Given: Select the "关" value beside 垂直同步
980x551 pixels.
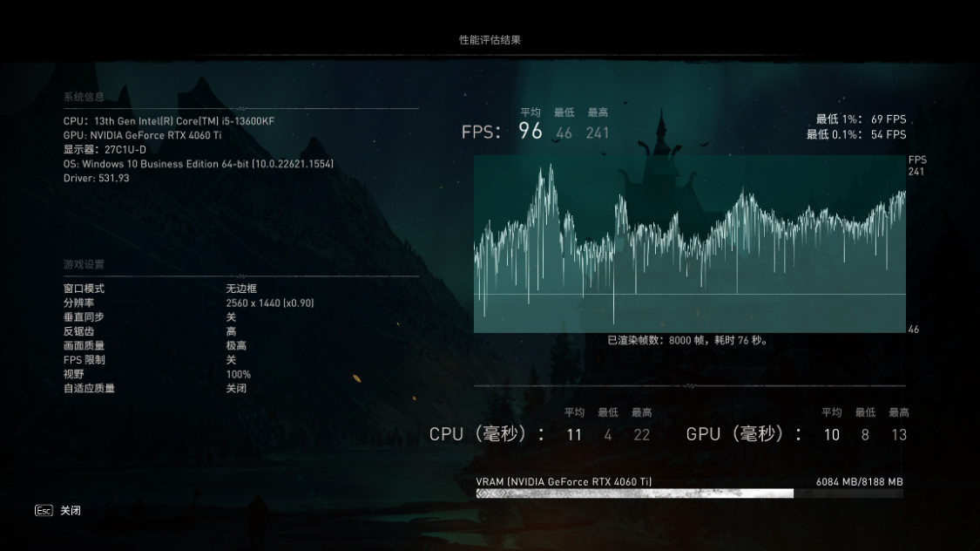Looking at the screenshot, I should click(231, 317).
